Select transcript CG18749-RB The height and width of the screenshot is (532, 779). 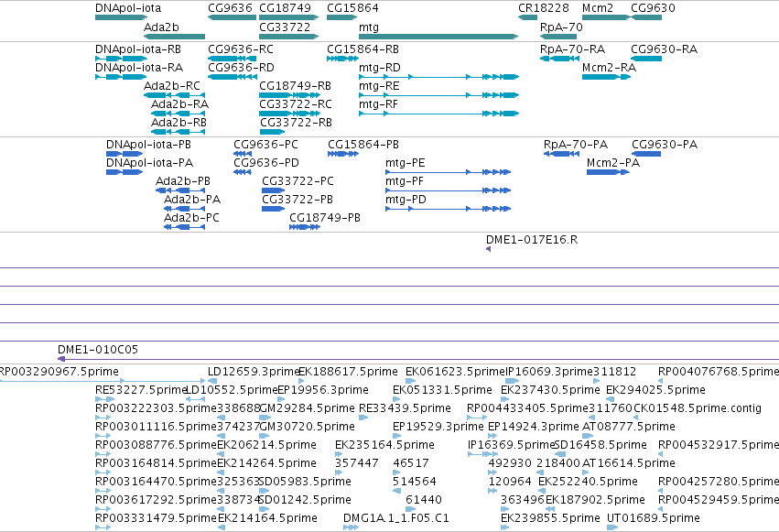click(295, 86)
